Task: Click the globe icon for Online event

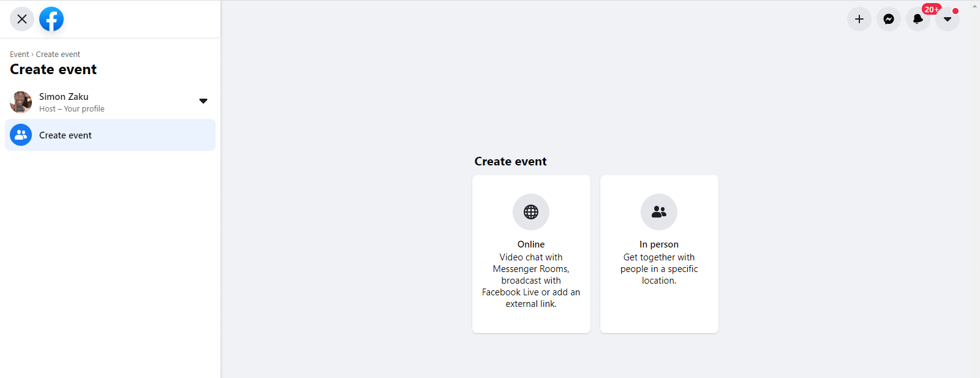Action: pos(531,212)
